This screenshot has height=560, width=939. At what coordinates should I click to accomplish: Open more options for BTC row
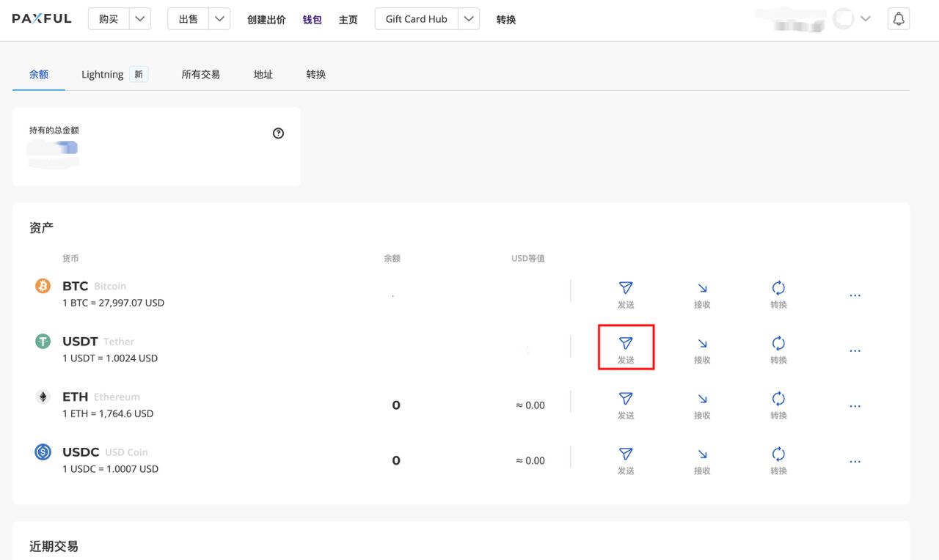855,295
